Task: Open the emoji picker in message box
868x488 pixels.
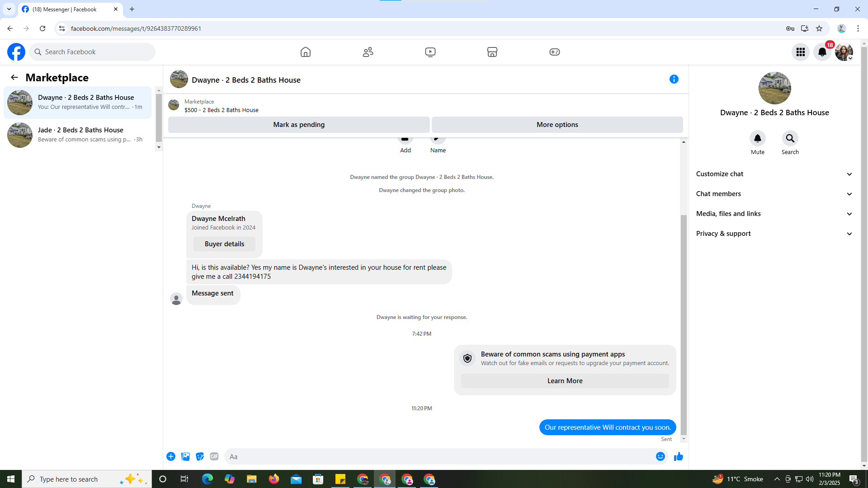Action: click(x=660, y=456)
